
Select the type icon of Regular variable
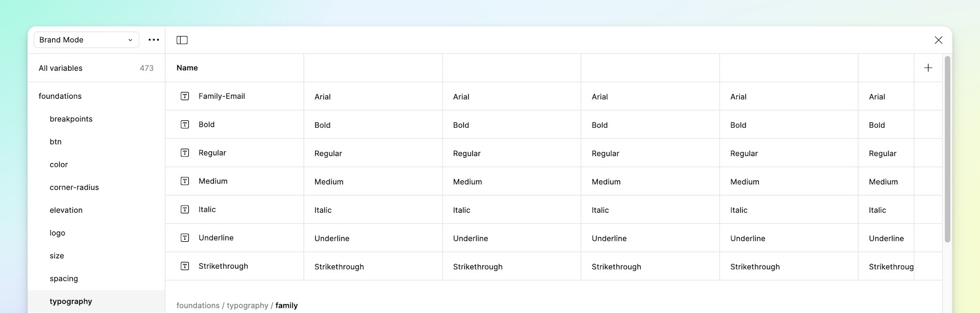[185, 153]
